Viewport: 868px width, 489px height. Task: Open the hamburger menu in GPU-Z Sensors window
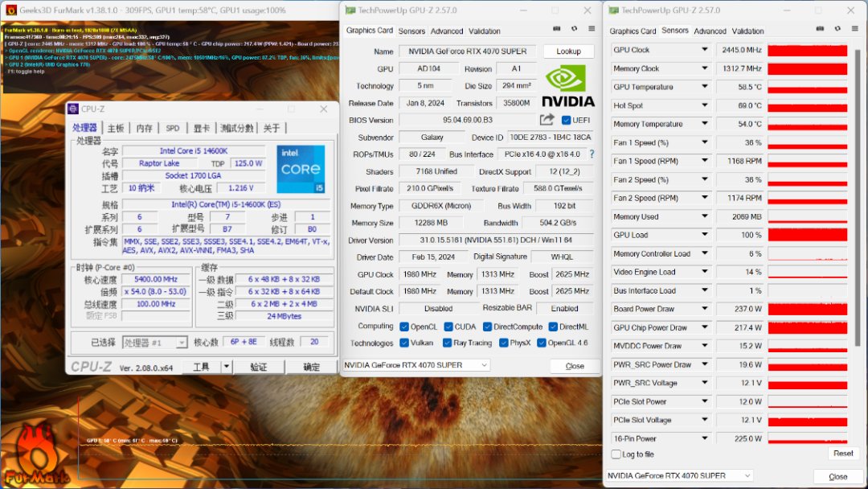[x=854, y=29]
